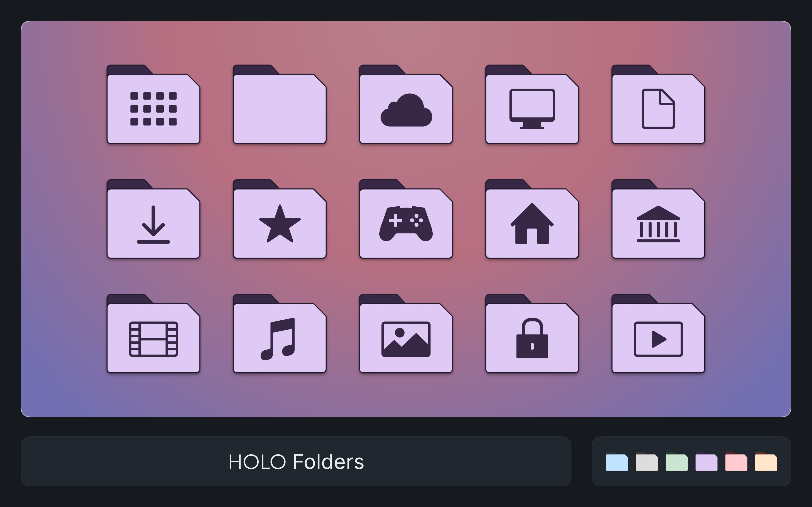
Task: Select the game controller folder icon
Action: (406, 219)
